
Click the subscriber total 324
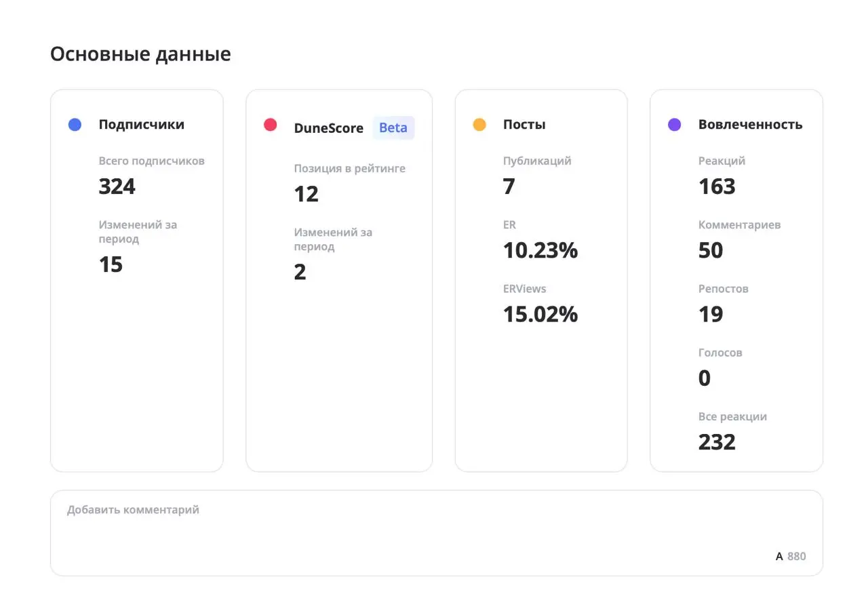click(x=117, y=186)
